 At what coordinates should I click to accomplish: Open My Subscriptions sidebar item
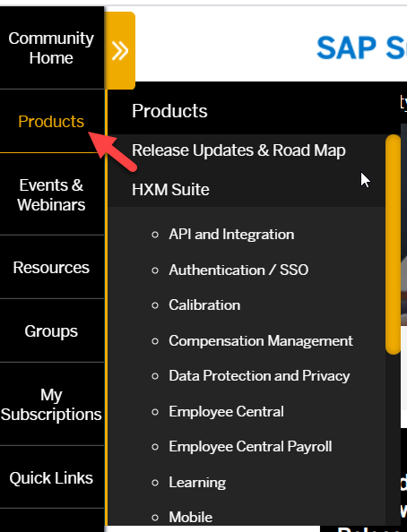tap(51, 405)
